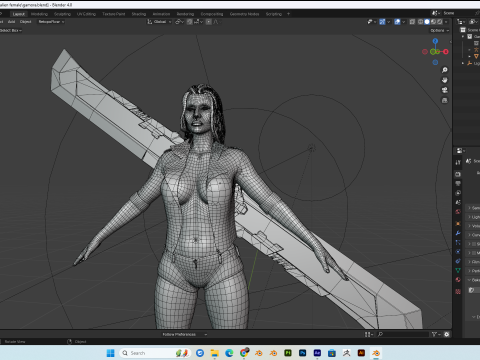Open the overlays options dropdown arrow
This screenshot has height=360, width=480.
[404, 22]
